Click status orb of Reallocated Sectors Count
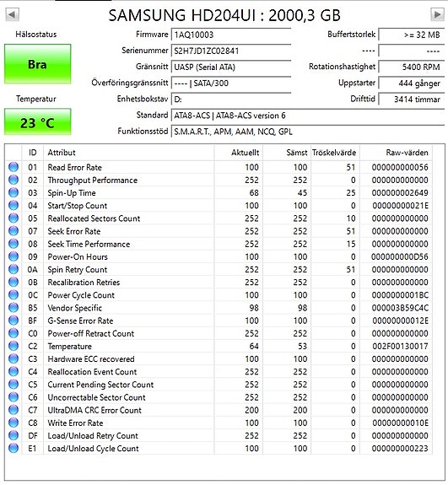 click(13, 218)
